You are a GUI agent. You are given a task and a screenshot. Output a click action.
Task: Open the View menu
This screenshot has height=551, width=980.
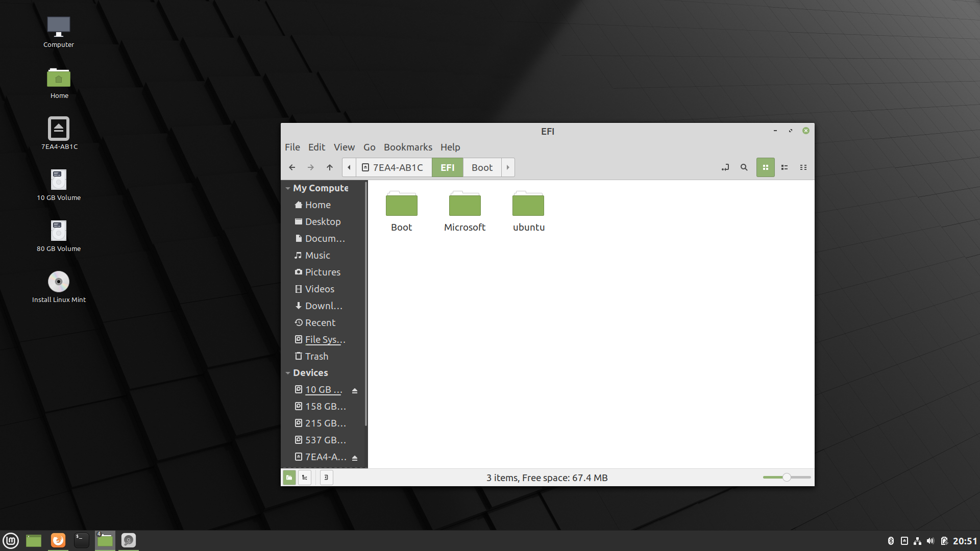coord(344,147)
